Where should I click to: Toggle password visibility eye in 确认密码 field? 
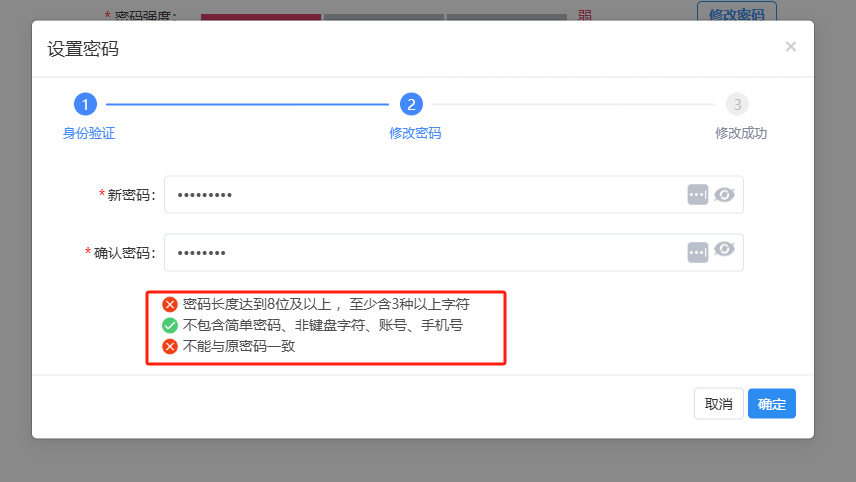(724, 249)
